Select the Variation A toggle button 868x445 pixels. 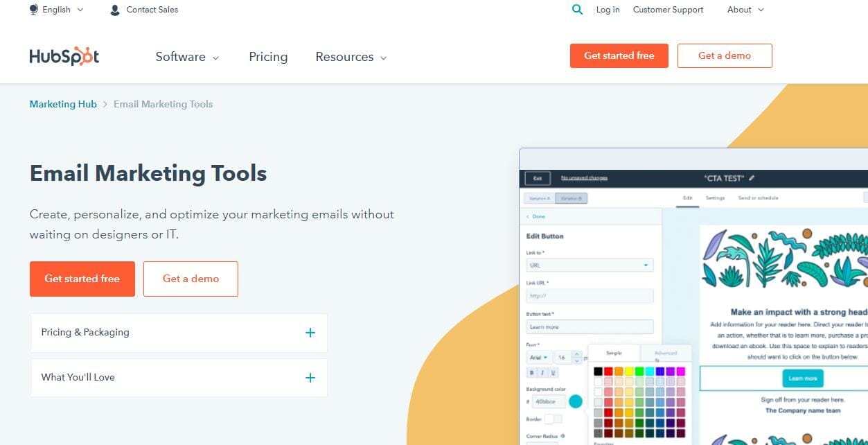pos(539,198)
